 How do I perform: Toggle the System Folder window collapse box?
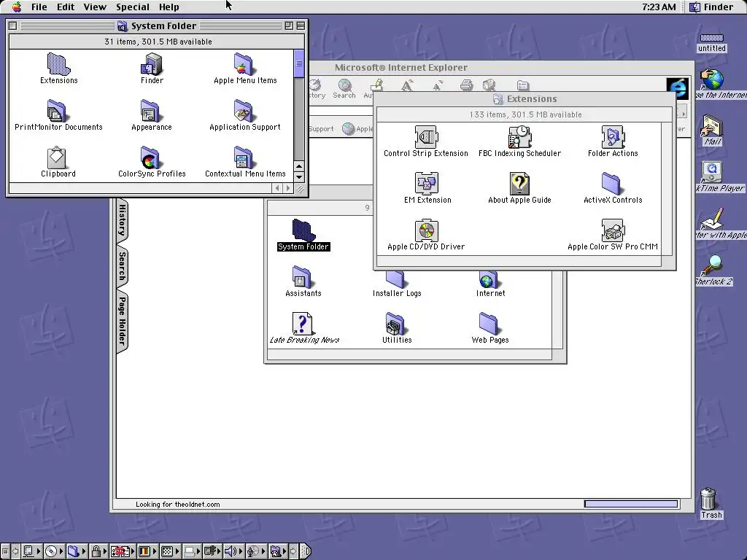point(301,26)
